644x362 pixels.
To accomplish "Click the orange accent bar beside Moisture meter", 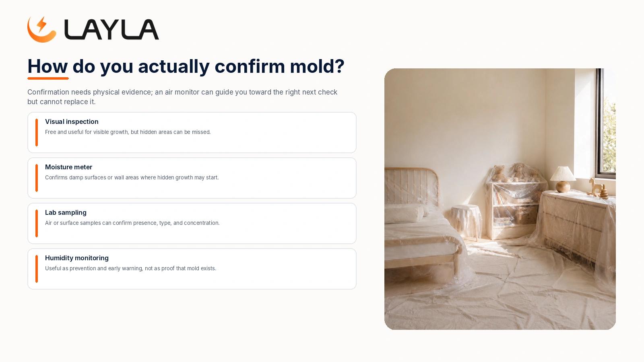I will 37,178.
